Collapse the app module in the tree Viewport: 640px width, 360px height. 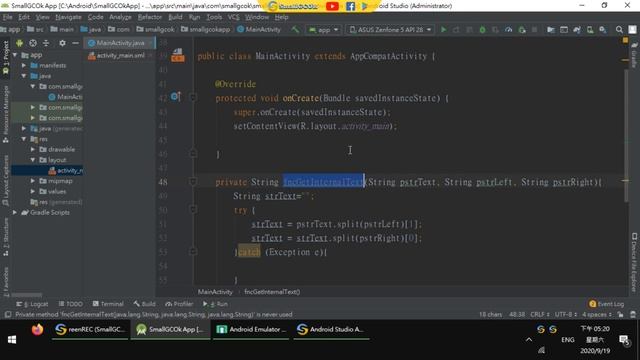(15, 55)
